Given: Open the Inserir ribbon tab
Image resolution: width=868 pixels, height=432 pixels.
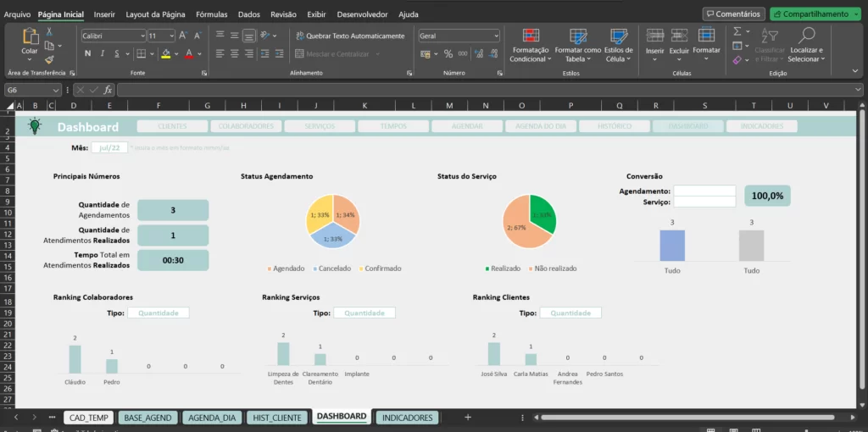Looking at the screenshot, I should 104,14.
